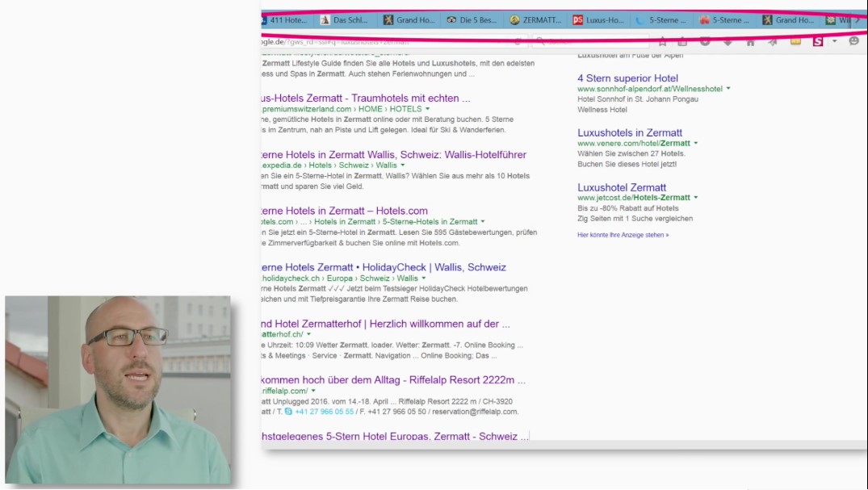Open the downloads arrow icon
Viewport: 868px width, 490px height.
coord(728,42)
